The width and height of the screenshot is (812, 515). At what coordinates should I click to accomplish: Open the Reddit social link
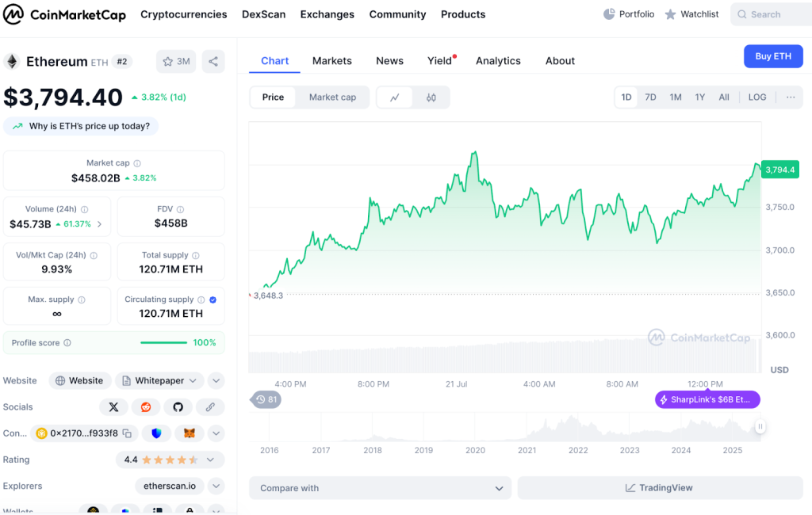click(146, 407)
